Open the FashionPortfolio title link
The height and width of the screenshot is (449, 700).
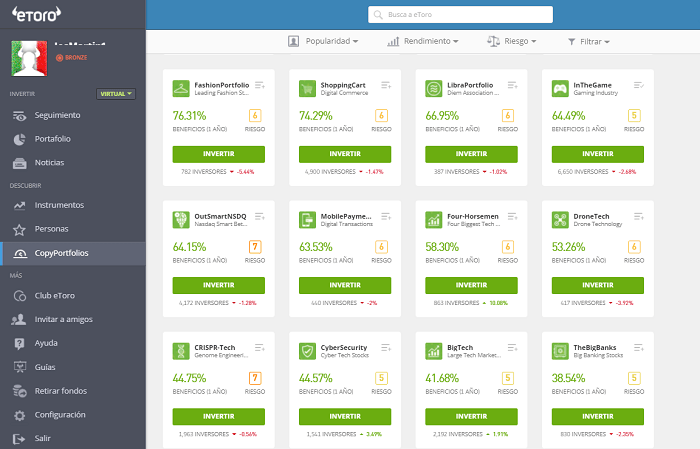pos(221,85)
